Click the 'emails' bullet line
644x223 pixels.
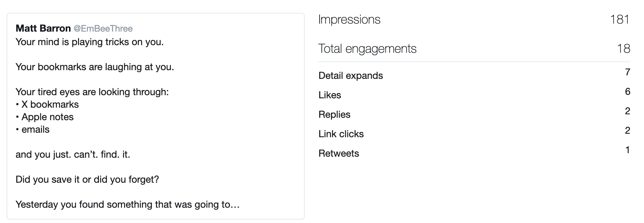pyautogui.click(x=33, y=130)
